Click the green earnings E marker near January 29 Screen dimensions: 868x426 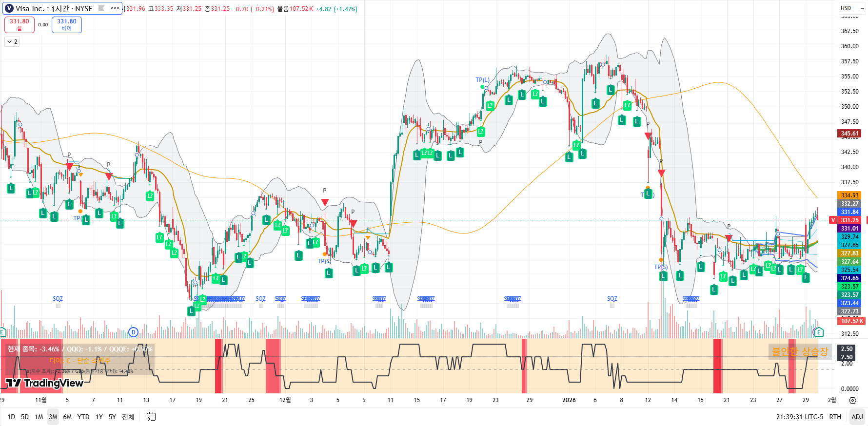click(819, 332)
